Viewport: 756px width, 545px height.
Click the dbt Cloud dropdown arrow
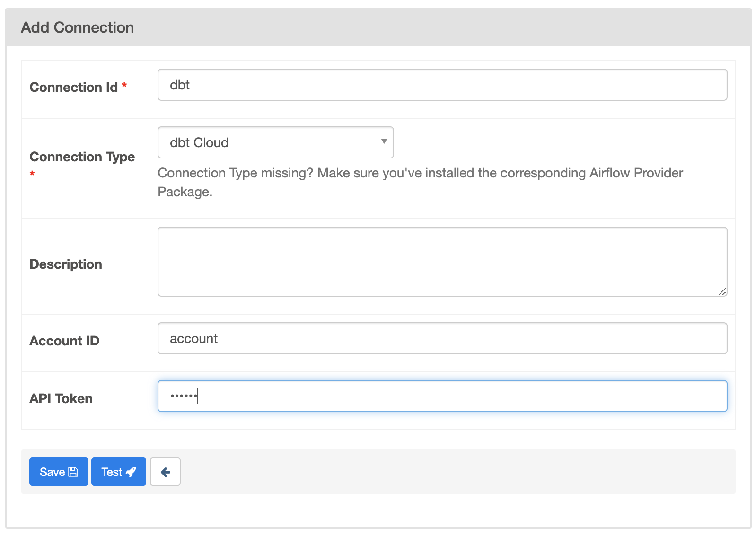pos(384,141)
